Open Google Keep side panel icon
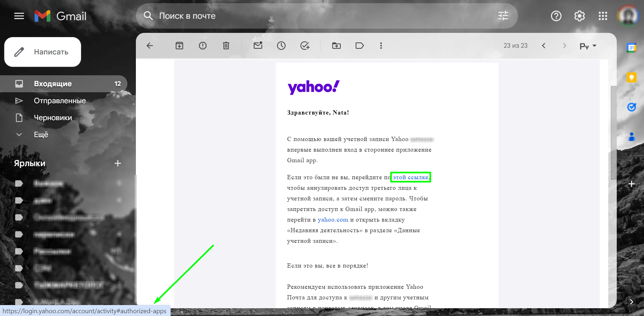The height and width of the screenshot is (316, 644). pos(632,77)
